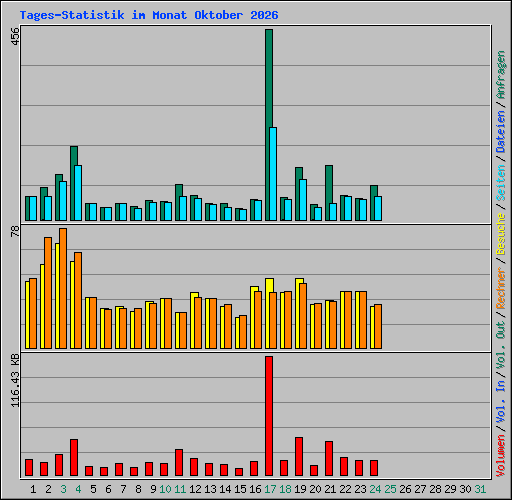The height and width of the screenshot is (500, 512).
Task: Click day label "26" on the x-axis
Action: tap(405, 489)
